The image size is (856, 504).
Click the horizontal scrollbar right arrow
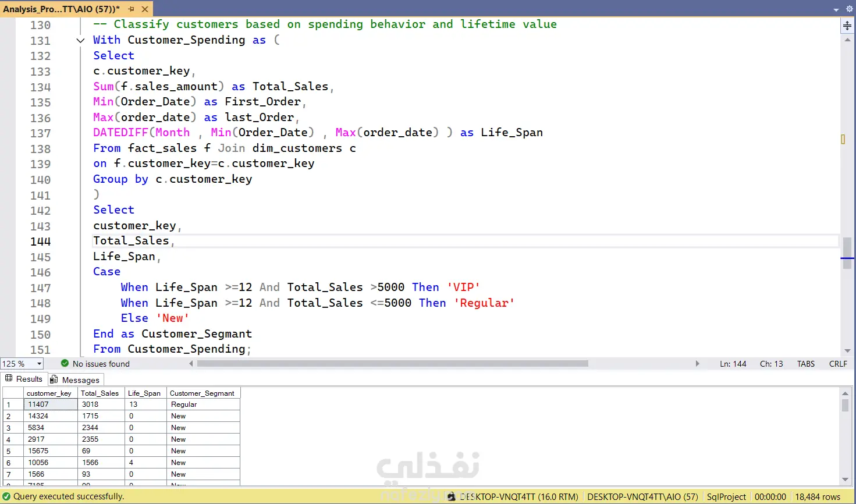697,364
